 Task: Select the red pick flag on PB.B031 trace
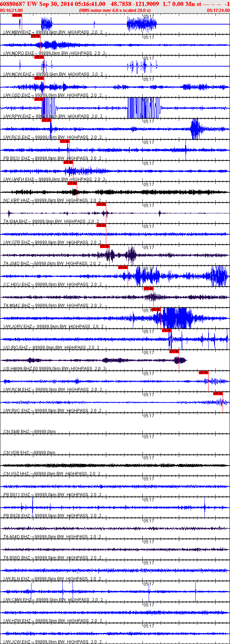(65, 142)
